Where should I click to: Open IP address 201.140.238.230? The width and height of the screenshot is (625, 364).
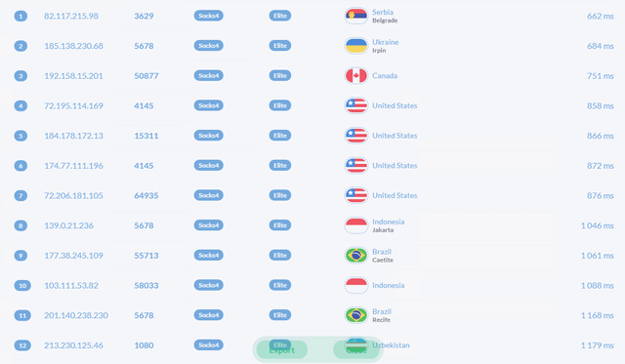click(76, 315)
